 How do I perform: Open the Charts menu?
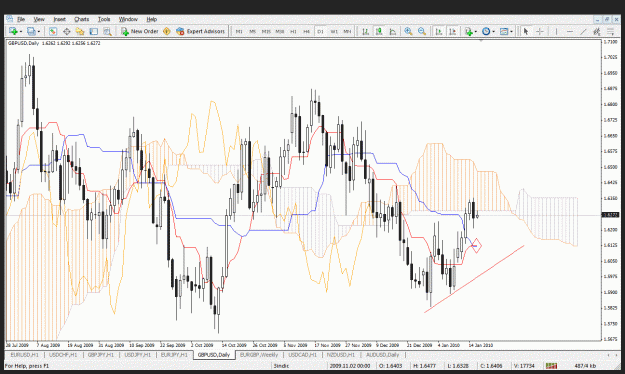click(81, 19)
